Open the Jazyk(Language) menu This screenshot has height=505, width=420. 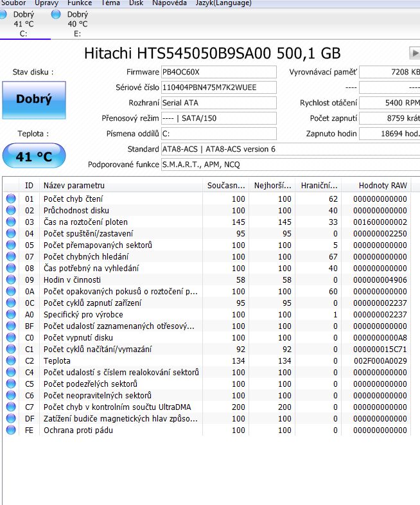(x=223, y=3)
